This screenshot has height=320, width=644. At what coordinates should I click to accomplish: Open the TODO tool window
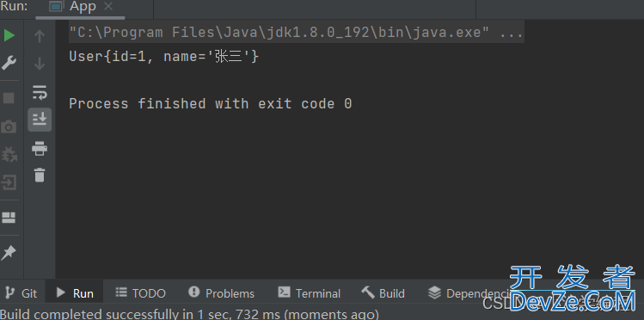click(x=140, y=293)
